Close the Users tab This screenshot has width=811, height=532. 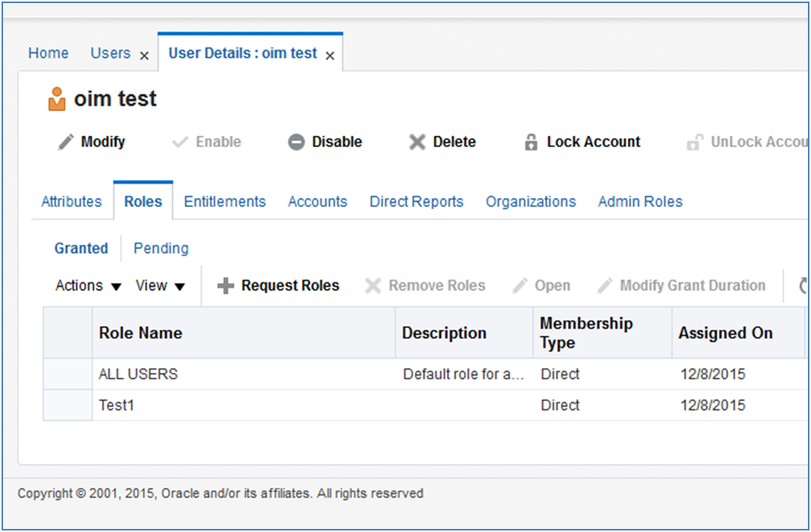(x=144, y=56)
